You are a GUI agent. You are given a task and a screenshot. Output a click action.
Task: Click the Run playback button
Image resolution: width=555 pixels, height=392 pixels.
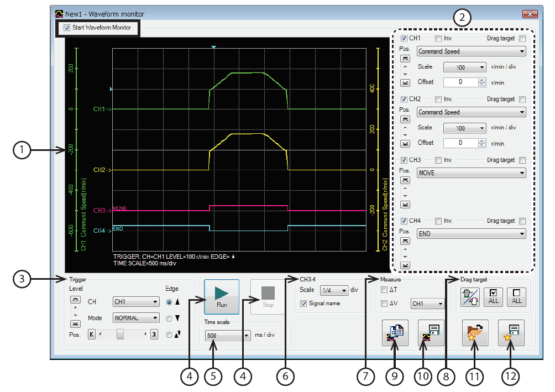coord(222,297)
